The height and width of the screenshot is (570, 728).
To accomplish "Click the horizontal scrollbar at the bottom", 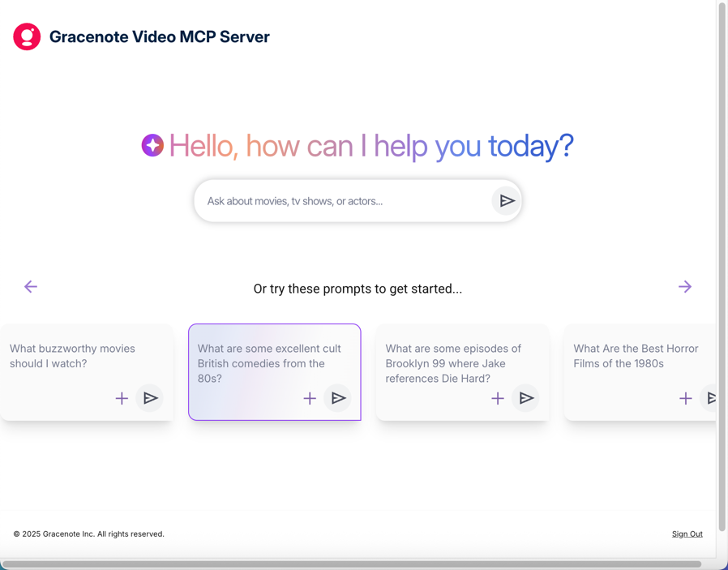I will 352,564.
